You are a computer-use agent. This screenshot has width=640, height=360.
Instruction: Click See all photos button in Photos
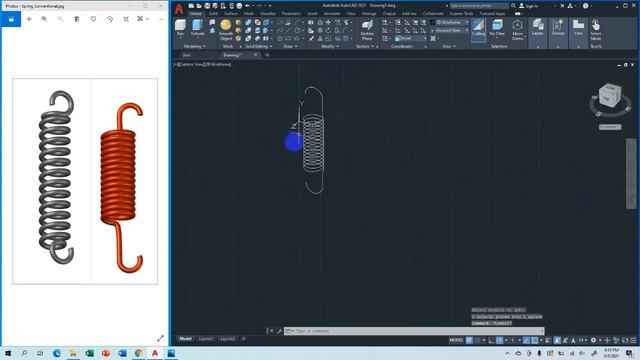(x=11, y=19)
